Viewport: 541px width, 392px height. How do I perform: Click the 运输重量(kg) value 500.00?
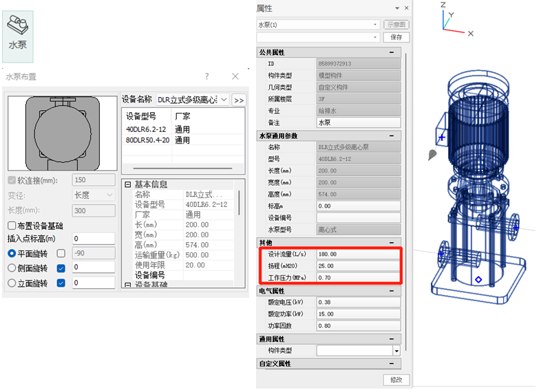coord(197,255)
